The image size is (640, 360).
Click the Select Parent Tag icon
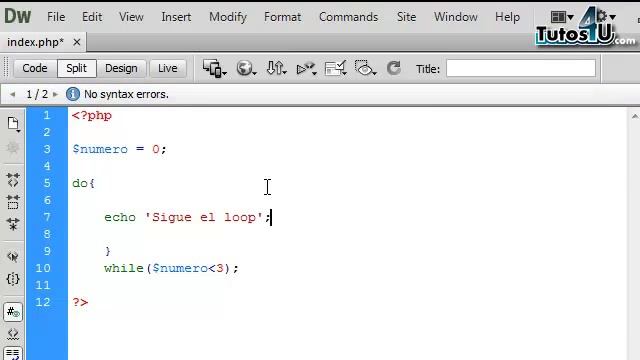(x=13, y=257)
